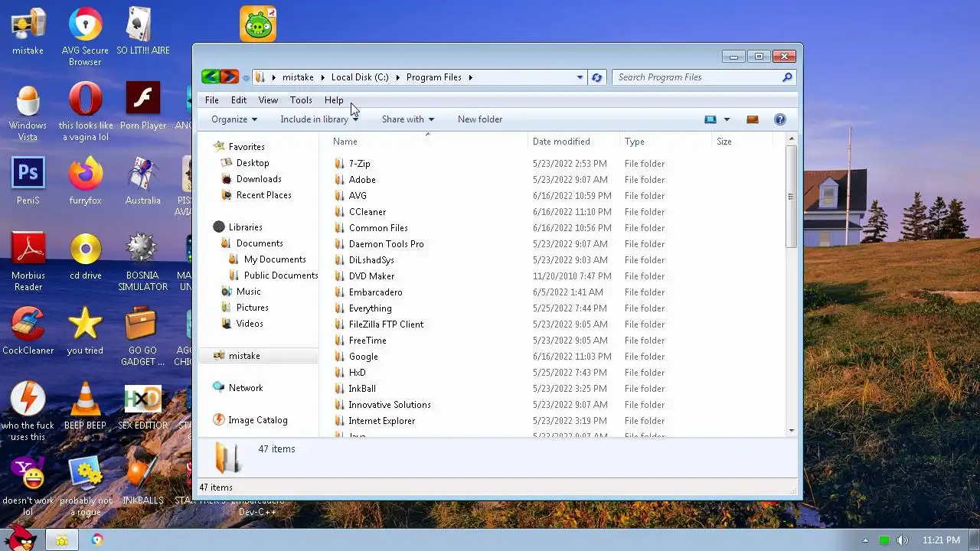Select the Morbius Reader desktop icon
This screenshot has height=551, width=980.
(x=28, y=262)
